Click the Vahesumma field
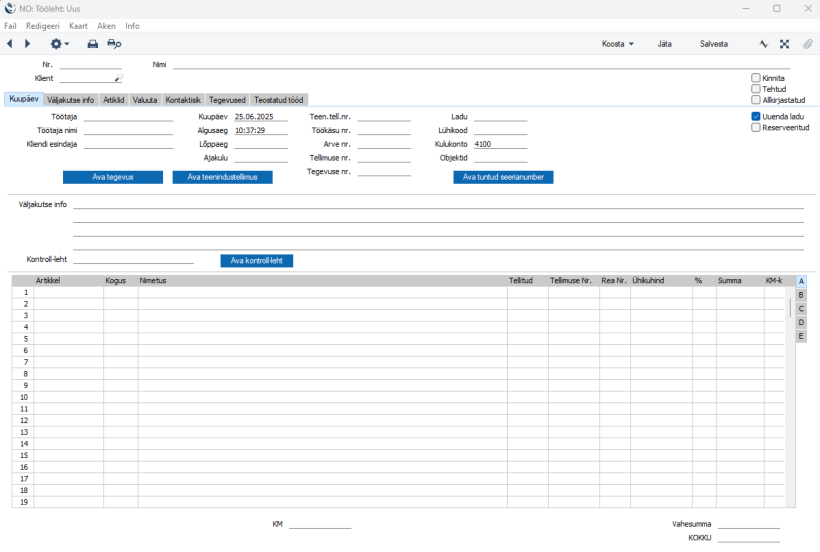820x552 pixels. [x=749, y=524]
